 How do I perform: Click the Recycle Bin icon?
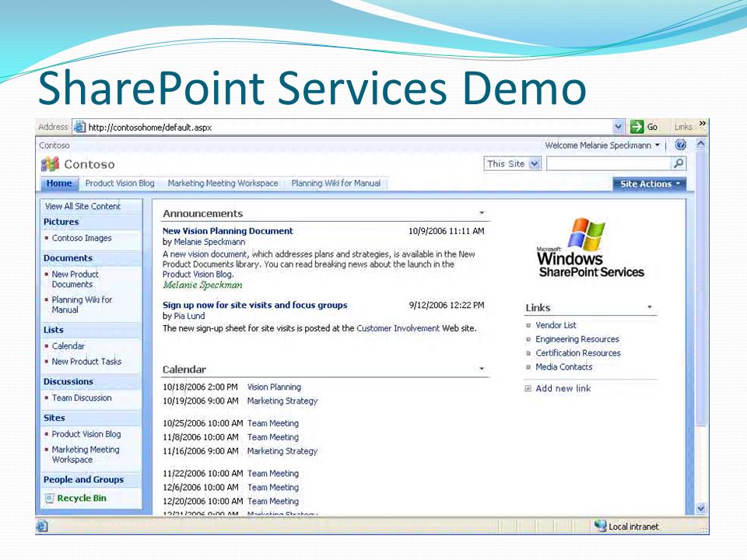(x=49, y=499)
